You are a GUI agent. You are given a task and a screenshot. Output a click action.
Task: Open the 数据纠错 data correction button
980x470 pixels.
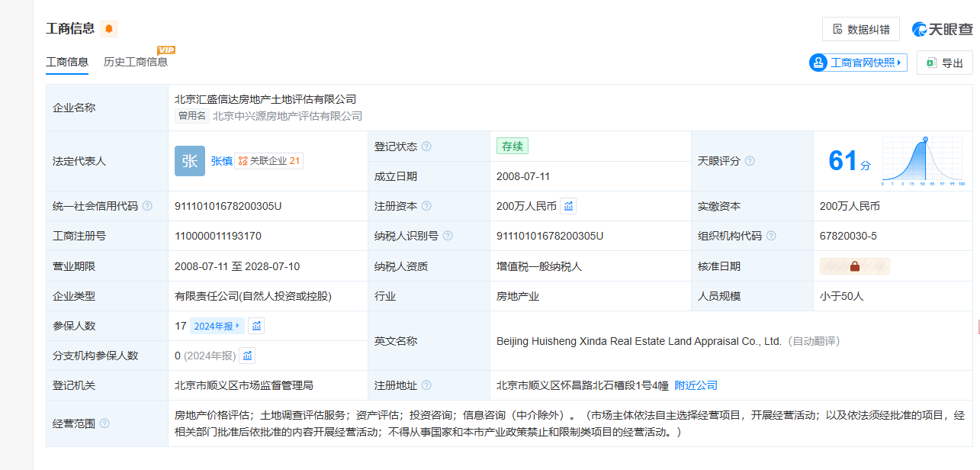(x=861, y=29)
